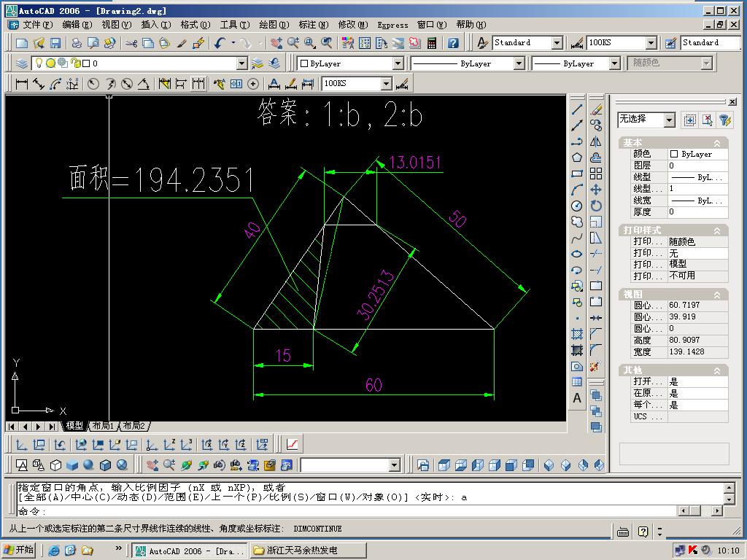Open the Layer Properties Manager icon
This screenshot has height=560, width=747.
pyautogui.click(x=21, y=63)
